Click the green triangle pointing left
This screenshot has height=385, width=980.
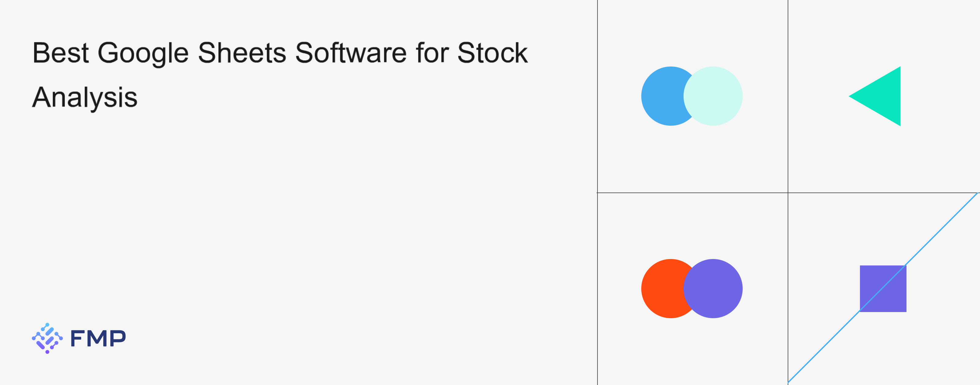883,96
